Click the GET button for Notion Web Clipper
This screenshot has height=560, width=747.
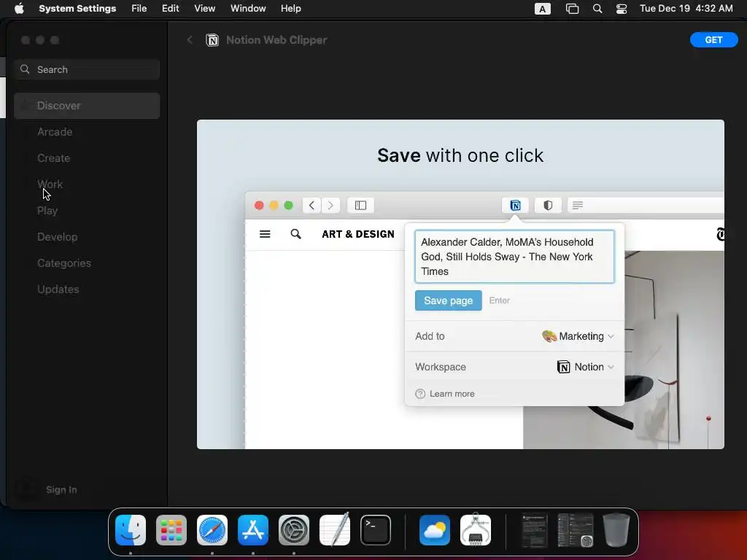(713, 40)
